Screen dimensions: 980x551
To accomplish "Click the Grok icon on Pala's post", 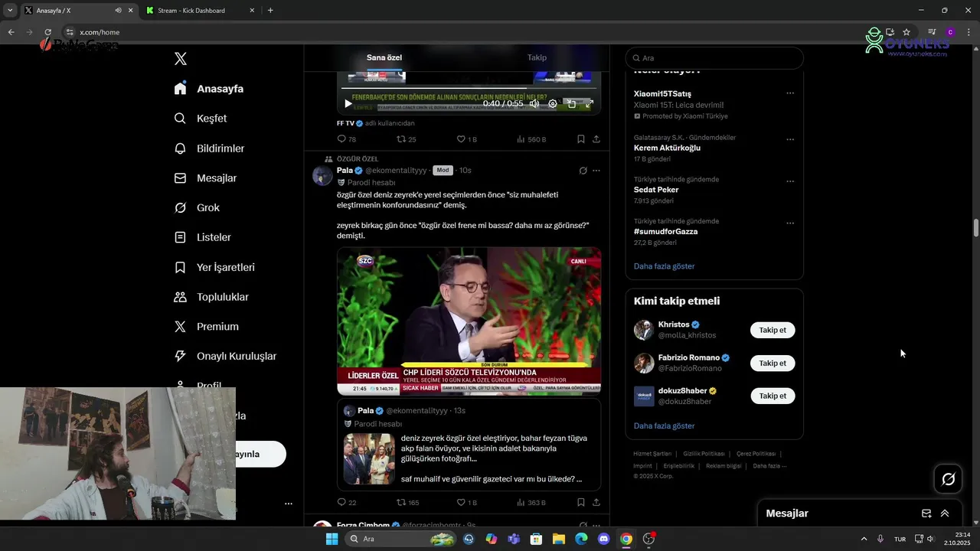I will pos(583,171).
